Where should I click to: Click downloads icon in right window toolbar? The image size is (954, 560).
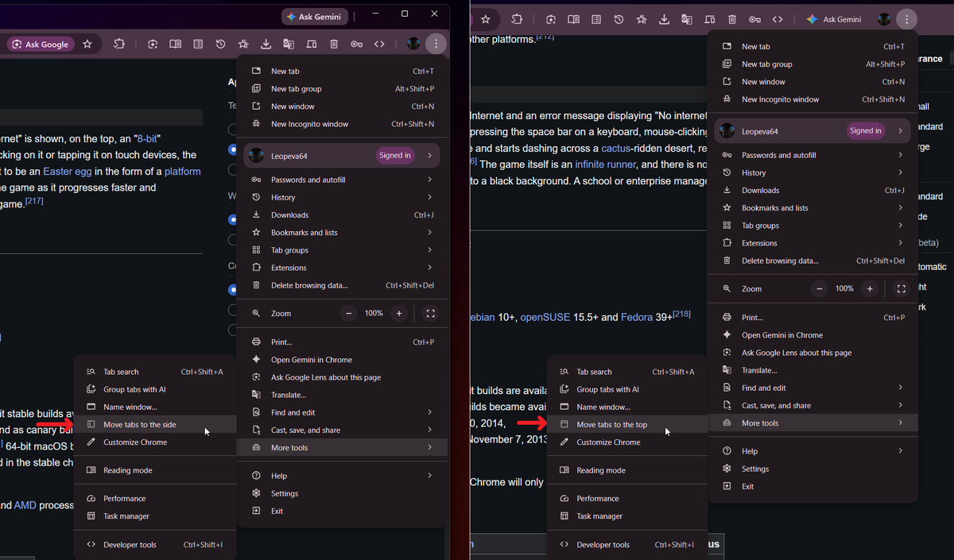coord(664,19)
